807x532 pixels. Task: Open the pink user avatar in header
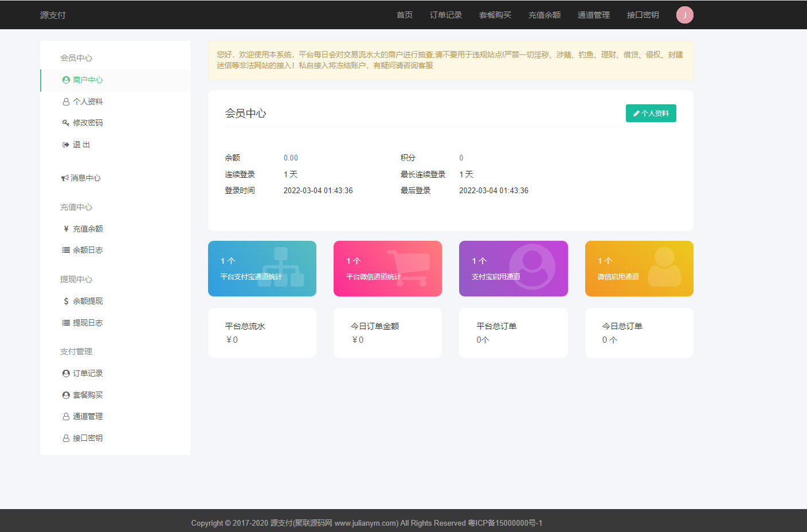[684, 15]
